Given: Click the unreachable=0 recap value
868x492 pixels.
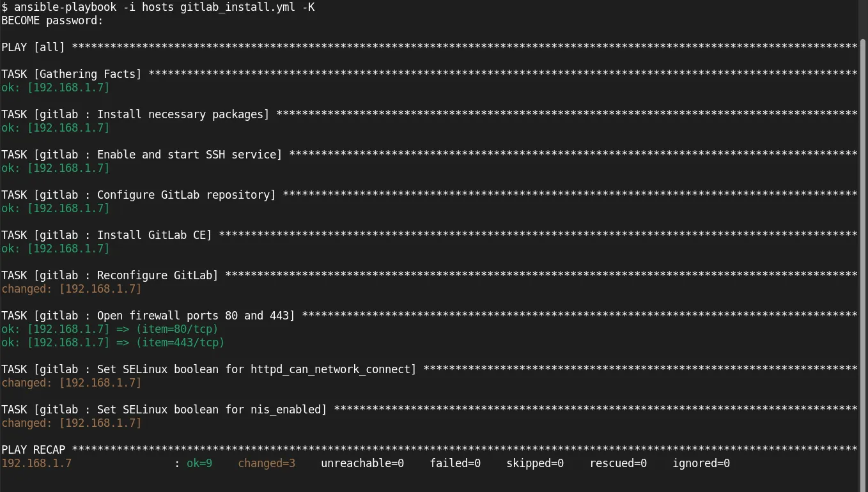Looking at the screenshot, I should 362,463.
